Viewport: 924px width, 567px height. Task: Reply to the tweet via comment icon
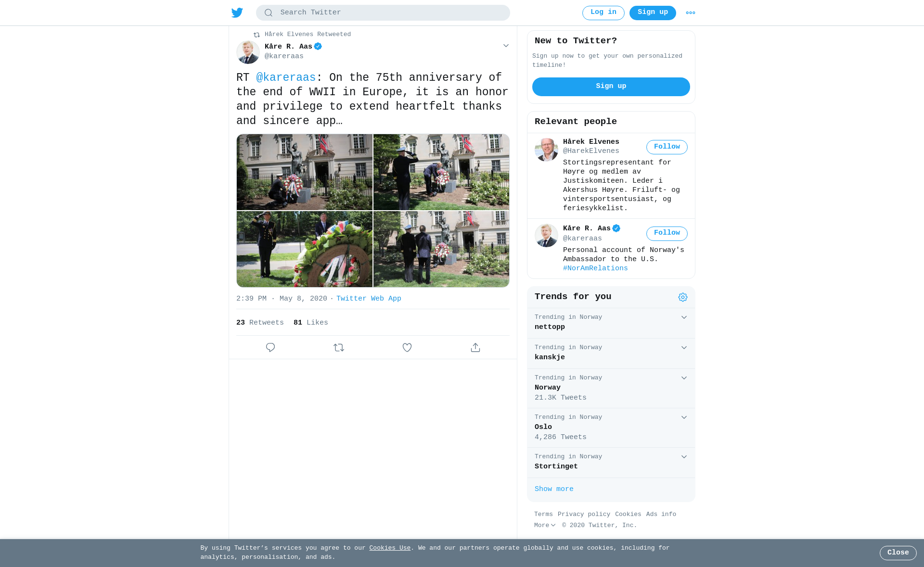click(x=270, y=347)
